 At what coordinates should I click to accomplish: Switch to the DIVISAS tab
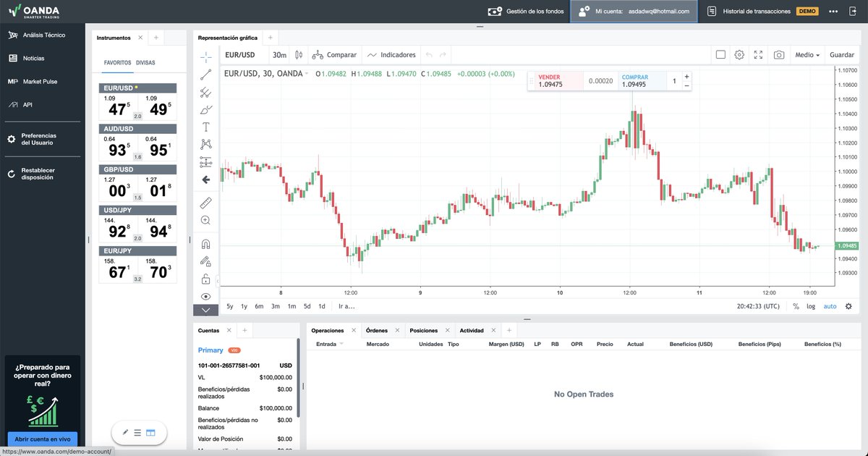coord(145,63)
